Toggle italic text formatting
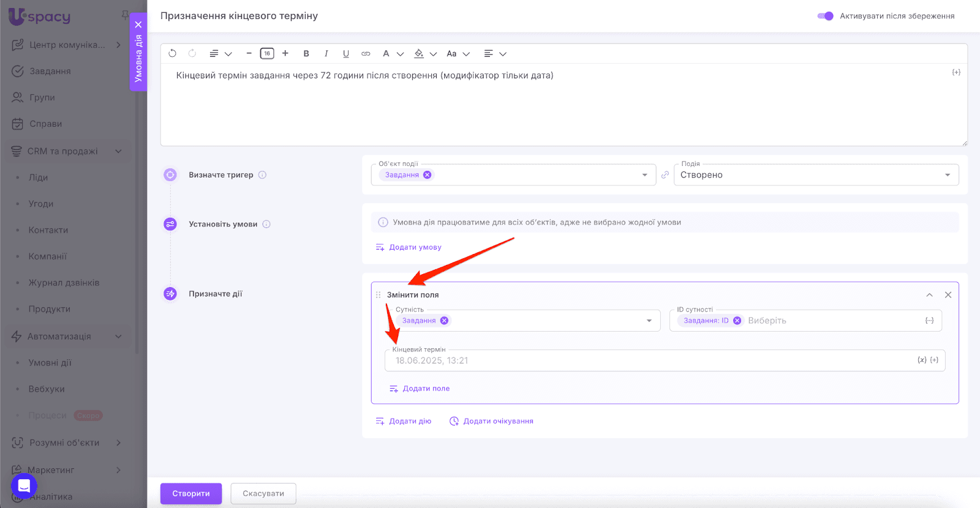980x508 pixels. tap(326, 54)
